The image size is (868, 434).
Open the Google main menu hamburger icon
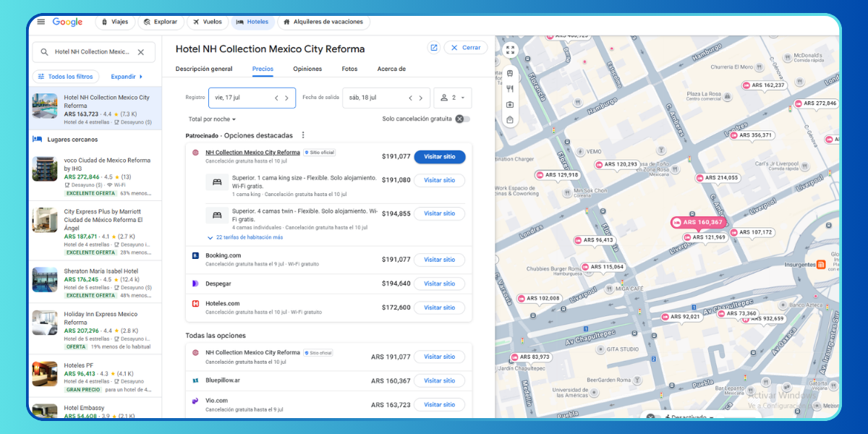point(41,22)
